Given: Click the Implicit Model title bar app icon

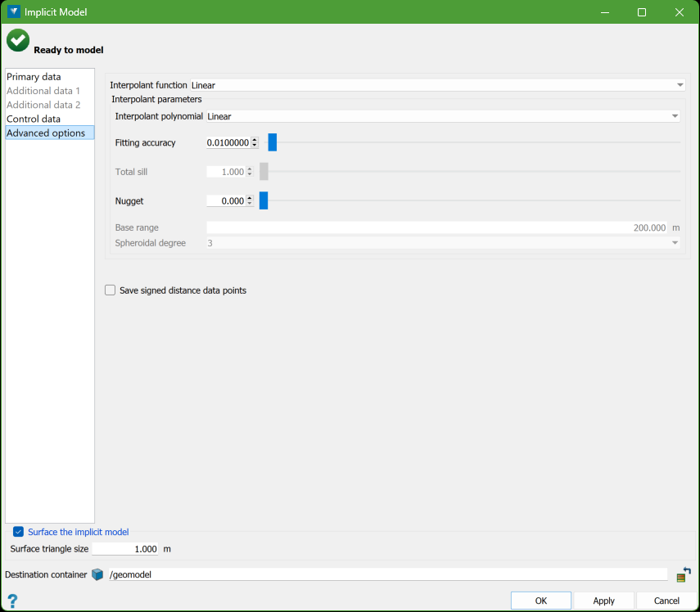Looking at the screenshot, I should 13,12.
